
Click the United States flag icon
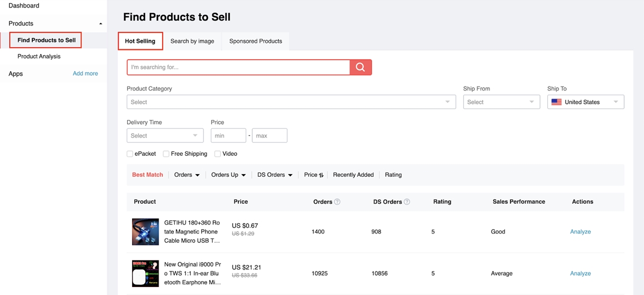point(557,102)
